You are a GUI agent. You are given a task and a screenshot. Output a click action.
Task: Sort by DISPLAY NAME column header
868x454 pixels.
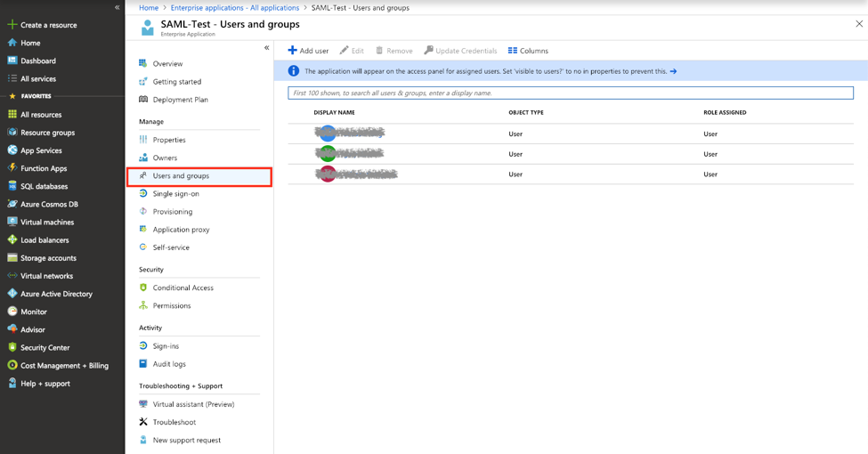click(335, 112)
